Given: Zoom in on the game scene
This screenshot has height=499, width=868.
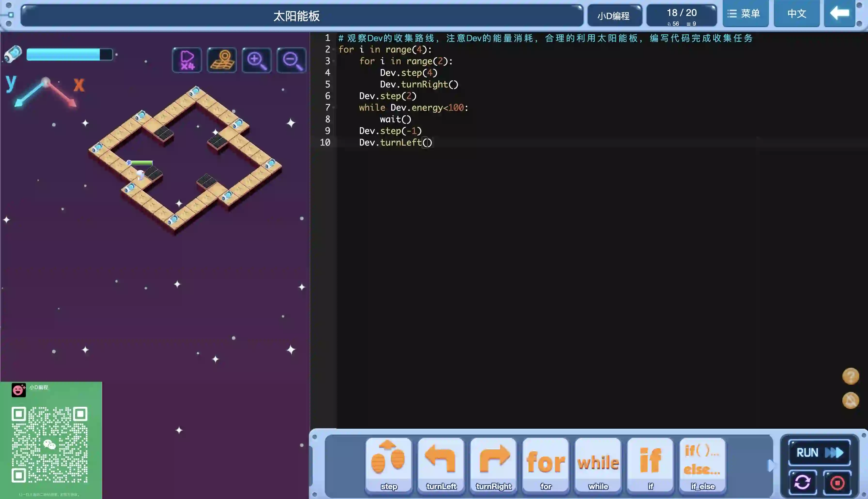Looking at the screenshot, I should click(x=256, y=60).
